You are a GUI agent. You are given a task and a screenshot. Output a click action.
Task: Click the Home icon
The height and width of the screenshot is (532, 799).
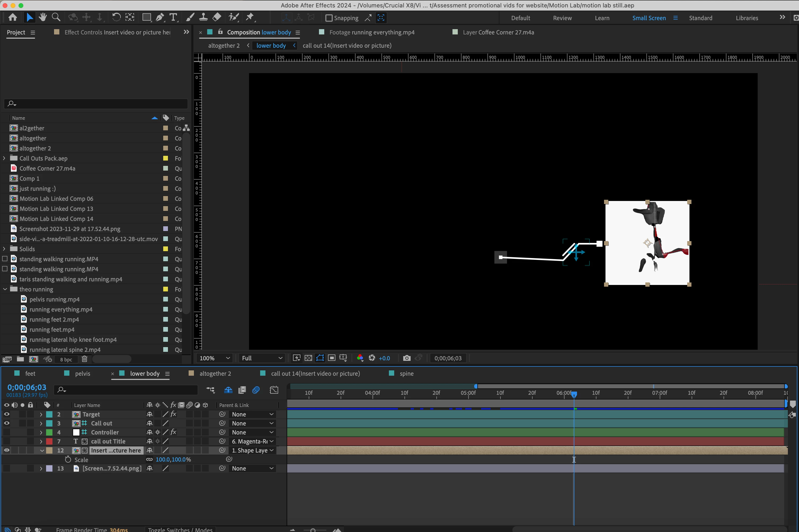pos(13,17)
